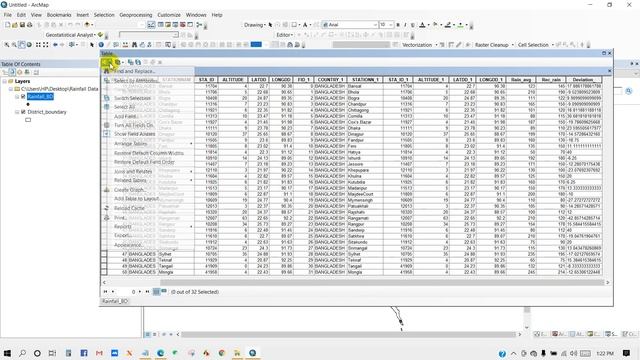Open the Raster Cleanup dropdown
640x360 pixels.
tap(494, 44)
